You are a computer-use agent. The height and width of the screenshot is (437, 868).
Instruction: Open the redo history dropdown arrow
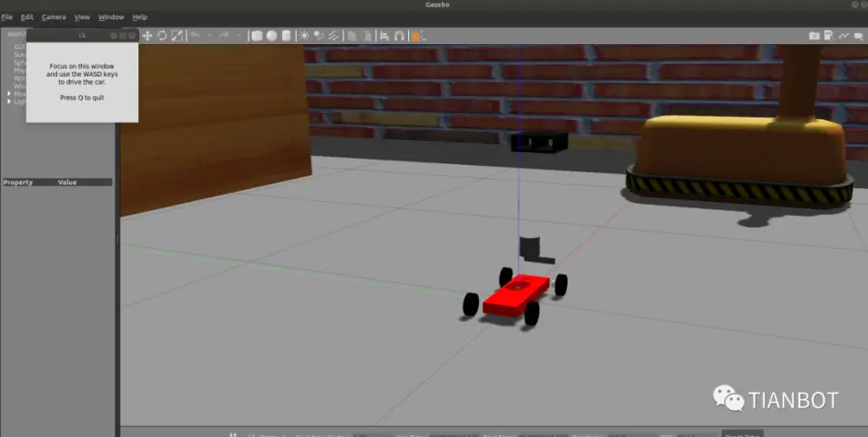tap(239, 36)
